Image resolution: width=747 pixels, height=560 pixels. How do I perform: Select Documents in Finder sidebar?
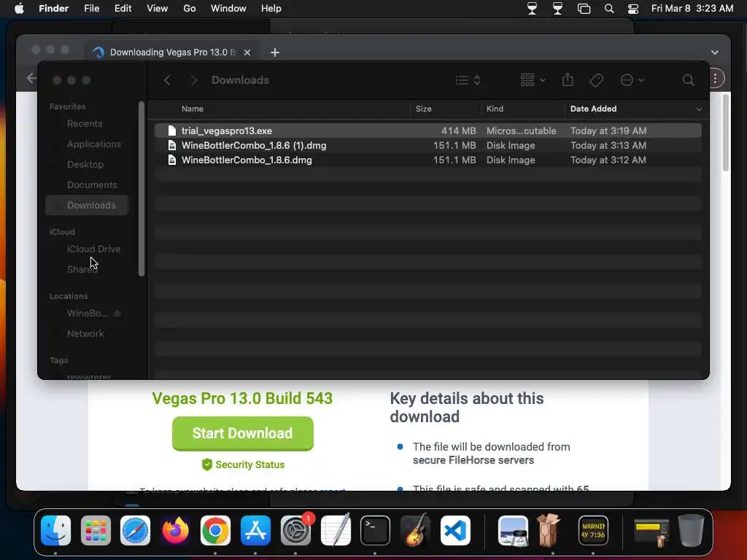click(x=87, y=184)
